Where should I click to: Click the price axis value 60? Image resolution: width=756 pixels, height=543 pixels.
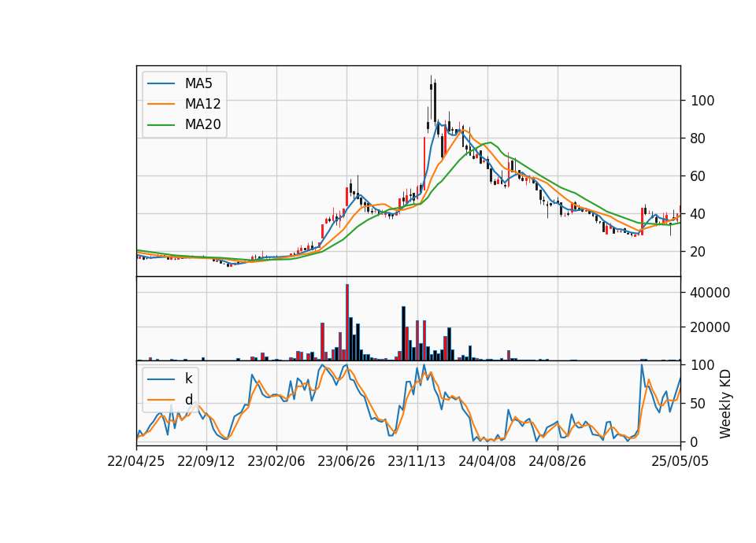pyautogui.click(x=699, y=175)
